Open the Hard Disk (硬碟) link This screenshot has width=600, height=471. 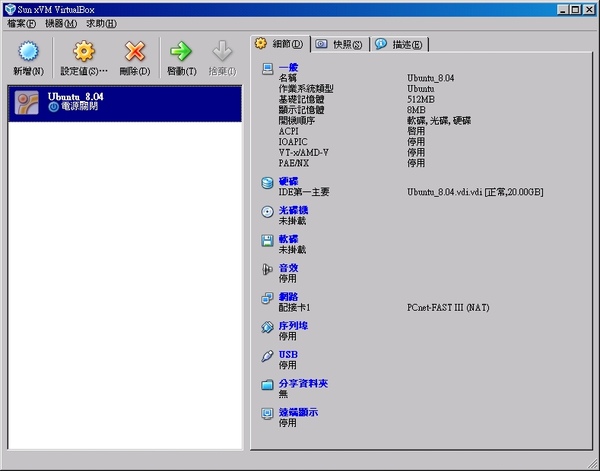pos(288,181)
